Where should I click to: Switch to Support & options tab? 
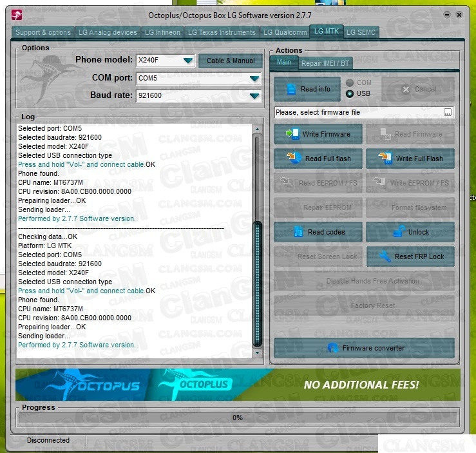coord(43,32)
